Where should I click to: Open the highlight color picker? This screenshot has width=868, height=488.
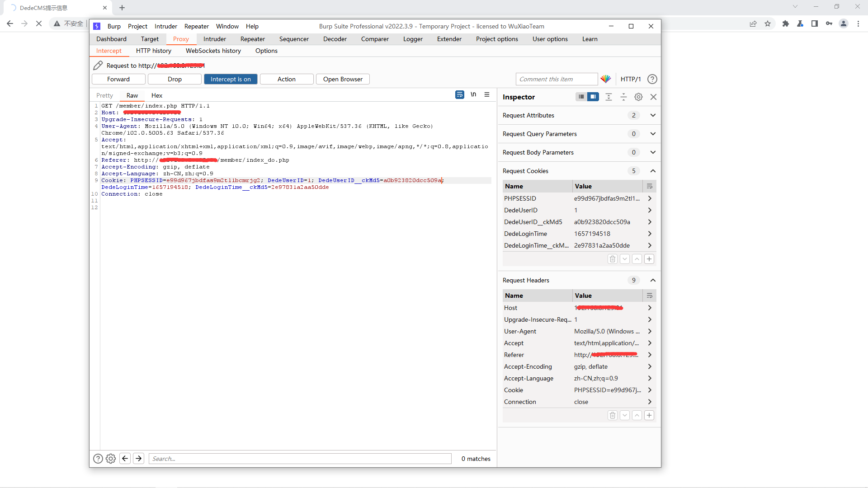point(606,79)
